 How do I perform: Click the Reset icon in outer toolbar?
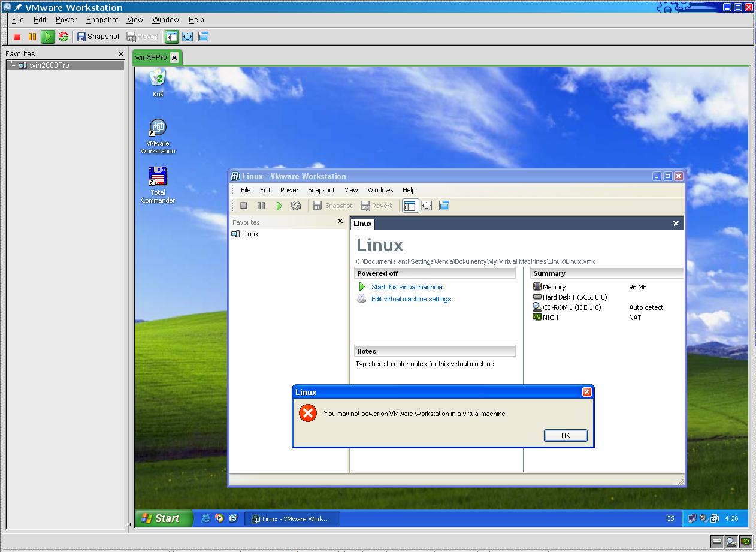pyautogui.click(x=63, y=37)
